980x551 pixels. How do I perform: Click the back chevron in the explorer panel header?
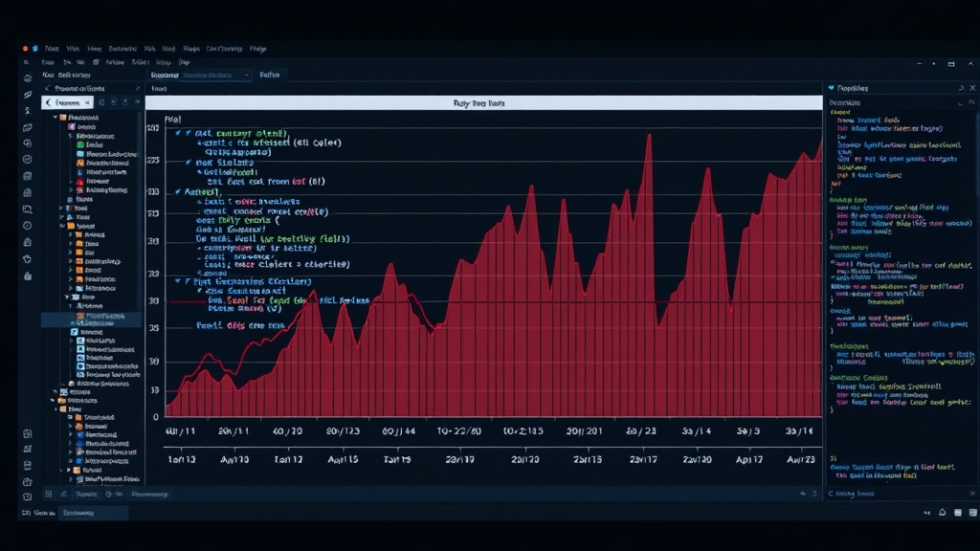click(47, 88)
